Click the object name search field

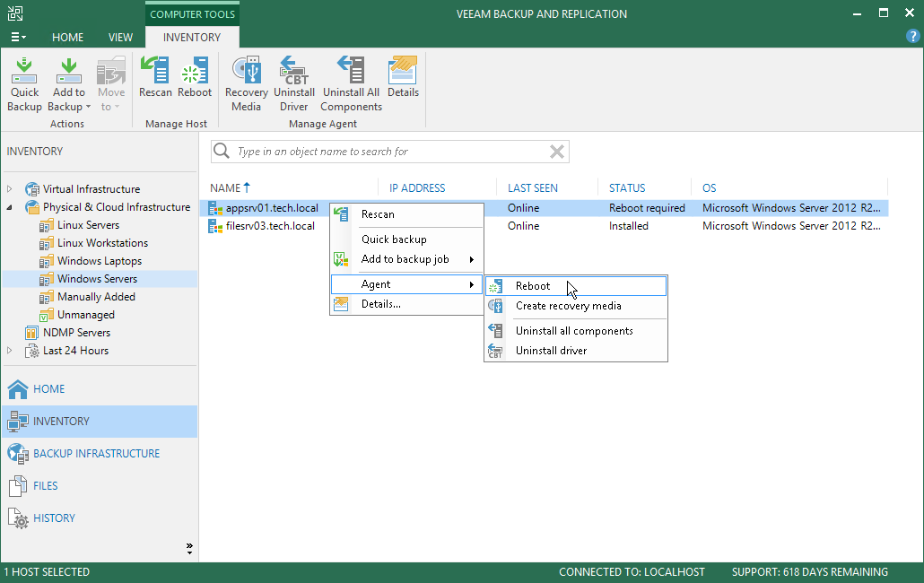(x=390, y=152)
